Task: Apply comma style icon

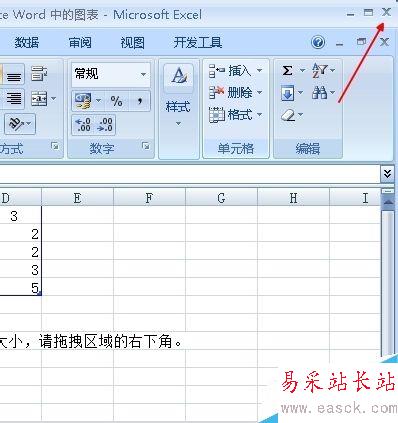Action: point(140,100)
